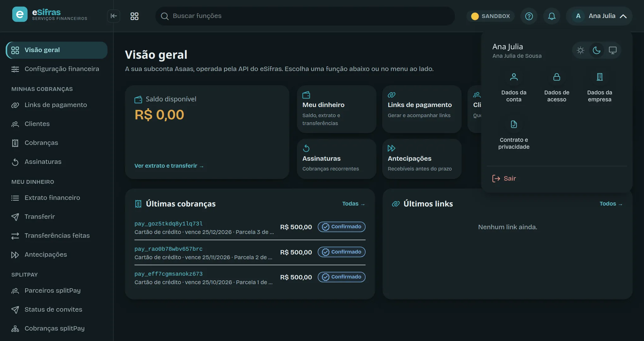
Task: Open Links de pagamento in sidebar
Action: tap(57, 105)
